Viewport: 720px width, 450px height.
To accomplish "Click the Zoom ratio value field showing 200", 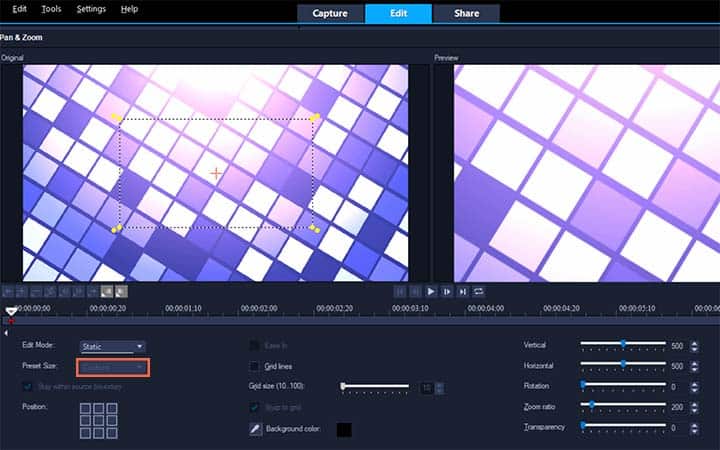I will [x=678, y=407].
